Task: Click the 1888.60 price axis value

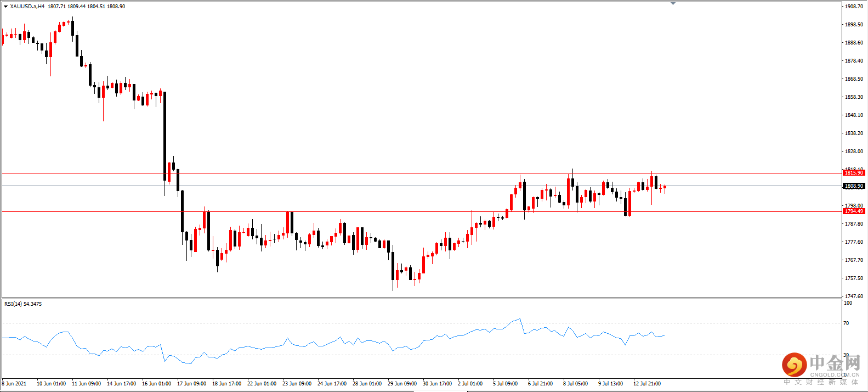Action: (854, 43)
